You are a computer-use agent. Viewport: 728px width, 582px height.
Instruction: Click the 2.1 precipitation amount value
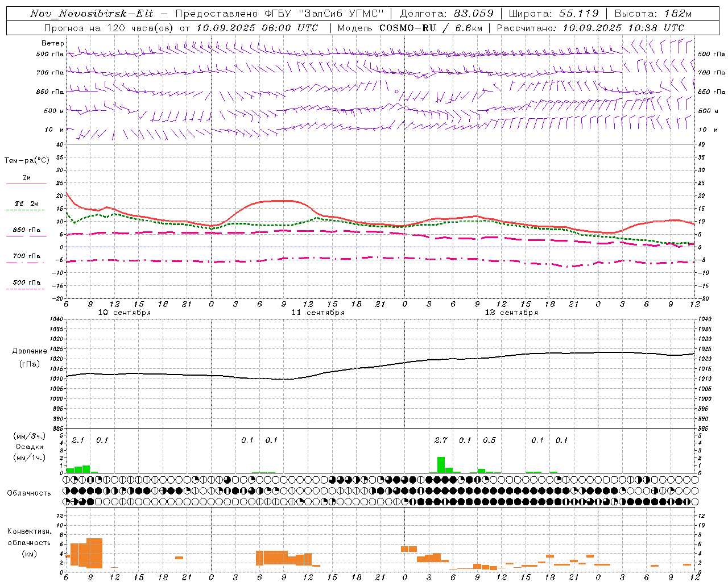(78, 440)
